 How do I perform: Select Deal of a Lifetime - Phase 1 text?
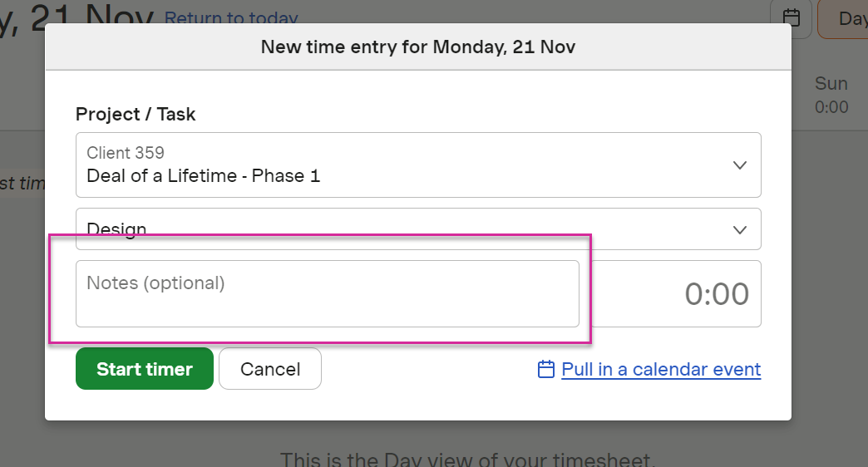pyautogui.click(x=203, y=176)
